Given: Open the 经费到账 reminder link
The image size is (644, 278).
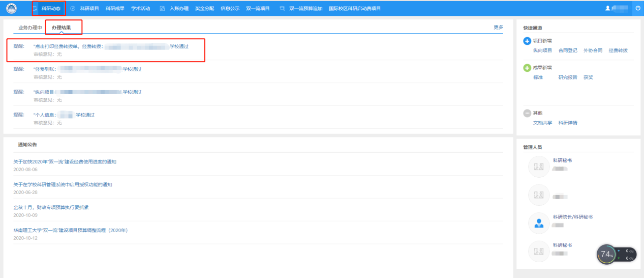Looking at the screenshot, I should [87, 69].
